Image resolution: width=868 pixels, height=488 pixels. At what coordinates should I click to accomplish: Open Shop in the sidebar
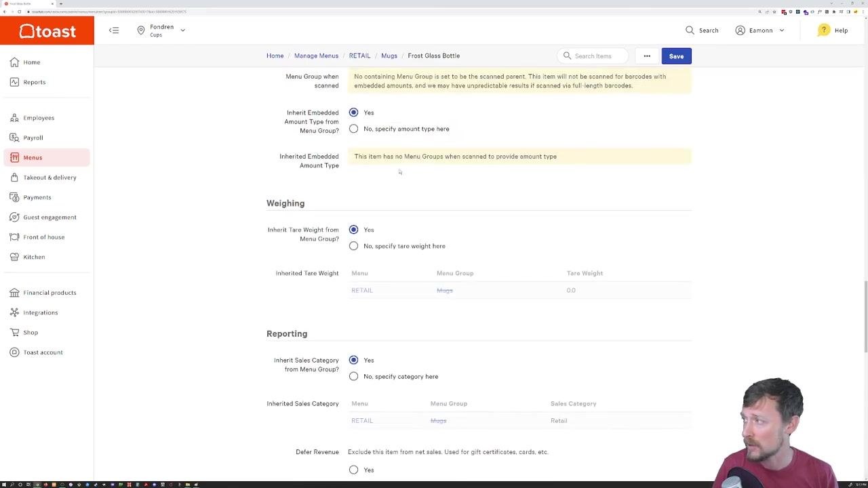47,332
